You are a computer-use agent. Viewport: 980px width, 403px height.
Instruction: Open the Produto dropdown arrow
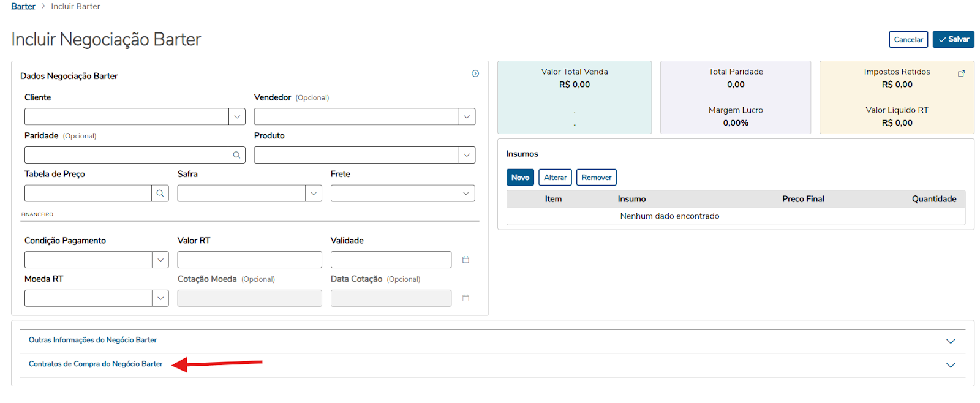(x=467, y=155)
